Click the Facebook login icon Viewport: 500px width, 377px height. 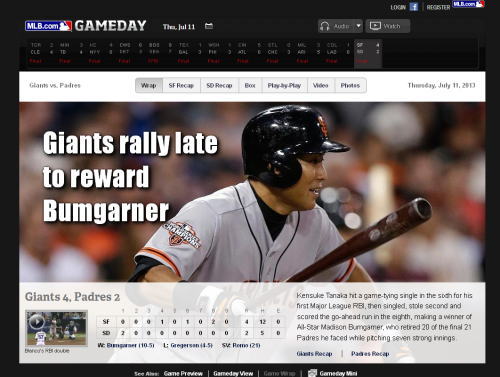[414, 7]
